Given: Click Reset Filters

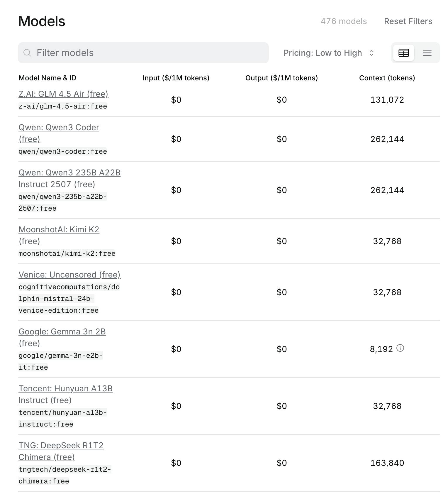Looking at the screenshot, I should [x=408, y=21].
